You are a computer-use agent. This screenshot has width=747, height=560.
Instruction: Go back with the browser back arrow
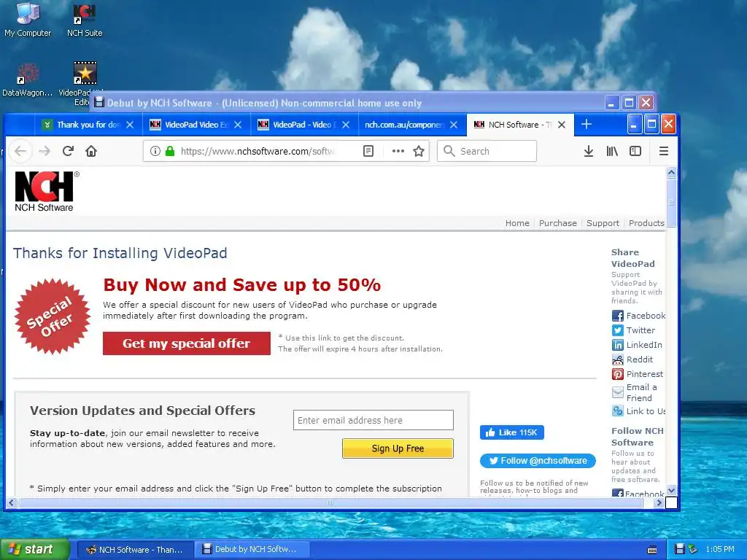tap(20, 151)
